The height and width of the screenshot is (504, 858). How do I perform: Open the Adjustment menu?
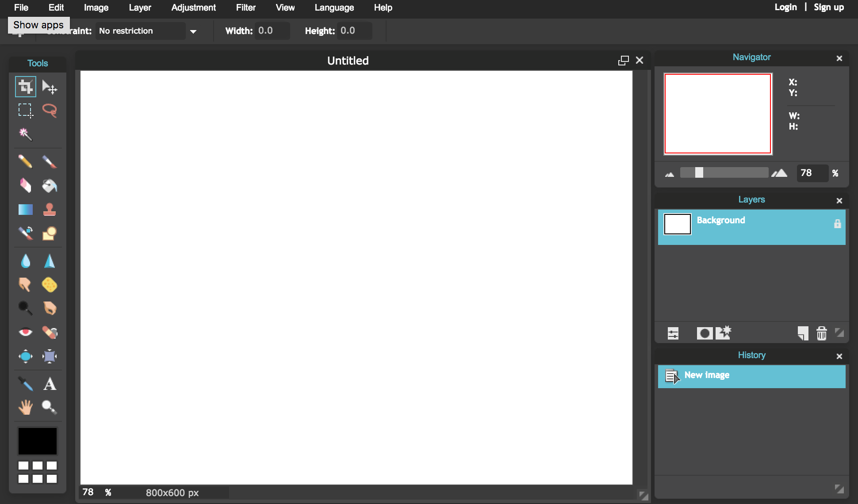[x=192, y=7]
